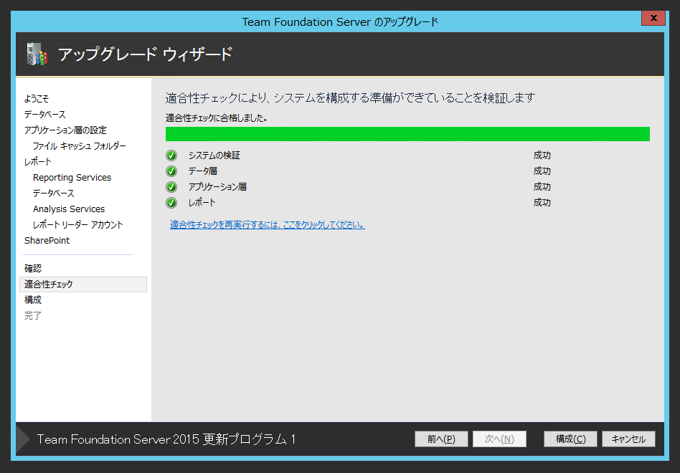Select アプリケーション層の設定 step
The image size is (680, 473).
point(65,130)
